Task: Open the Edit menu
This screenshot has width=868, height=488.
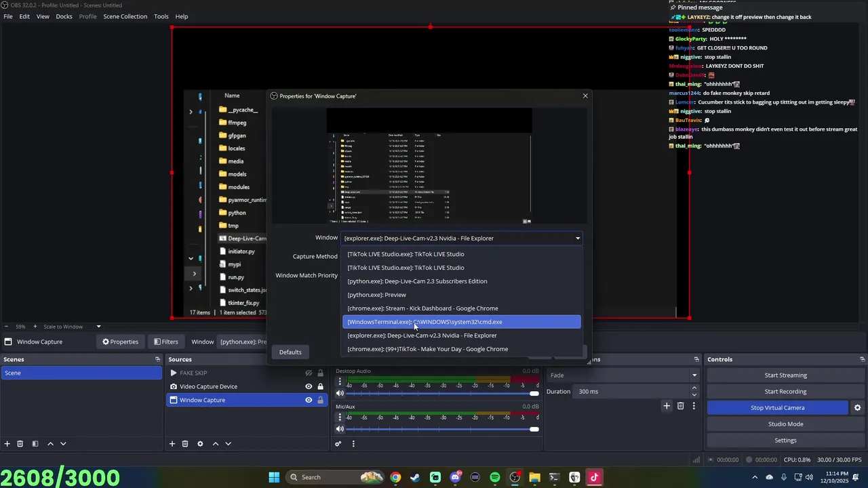Action: 24,16
